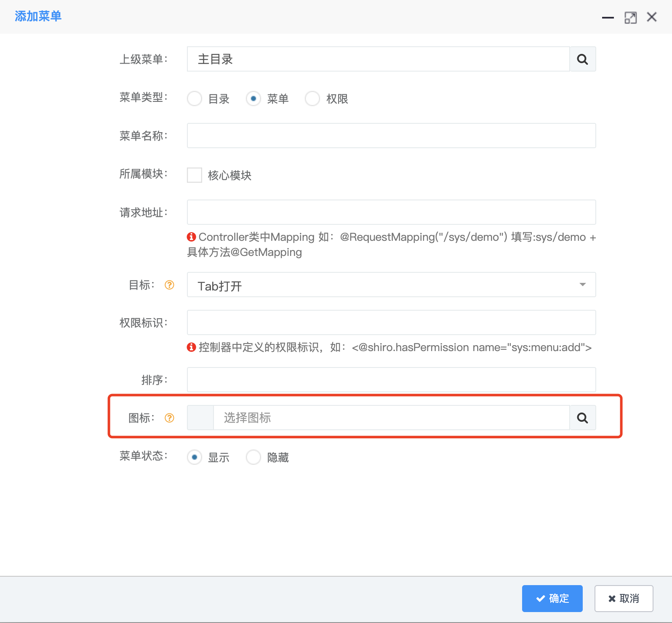Click the help icon next to 图标
This screenshot has height=623, width=672.
169,418
